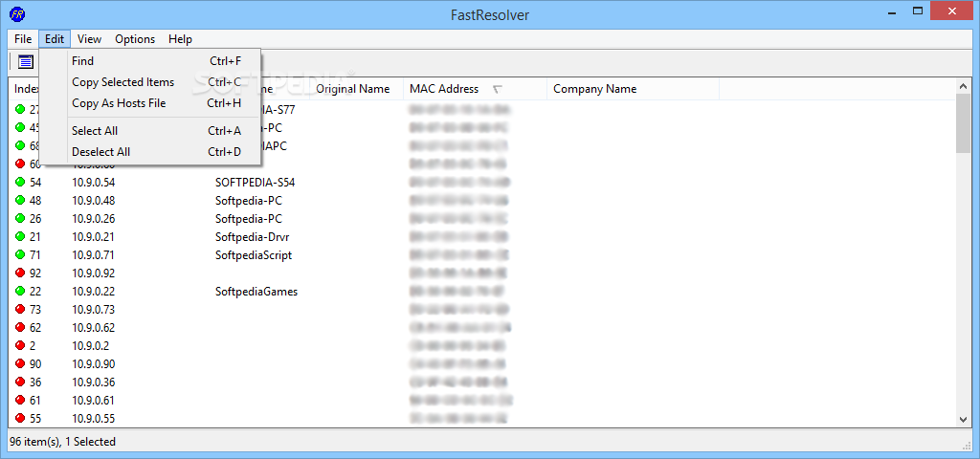The width and height of the screenshot is (980, 459).
Task: Choose Select All in Edit menu
Action: pyautogui.click(x=150, y=131)
